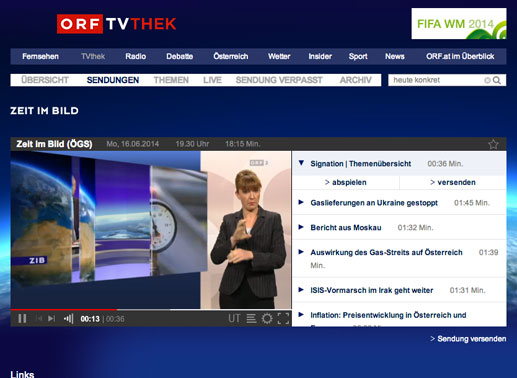
Task: Click the ISIS-Vormarsch im Irak geht weiter title
Action: (x=372, y=290)
